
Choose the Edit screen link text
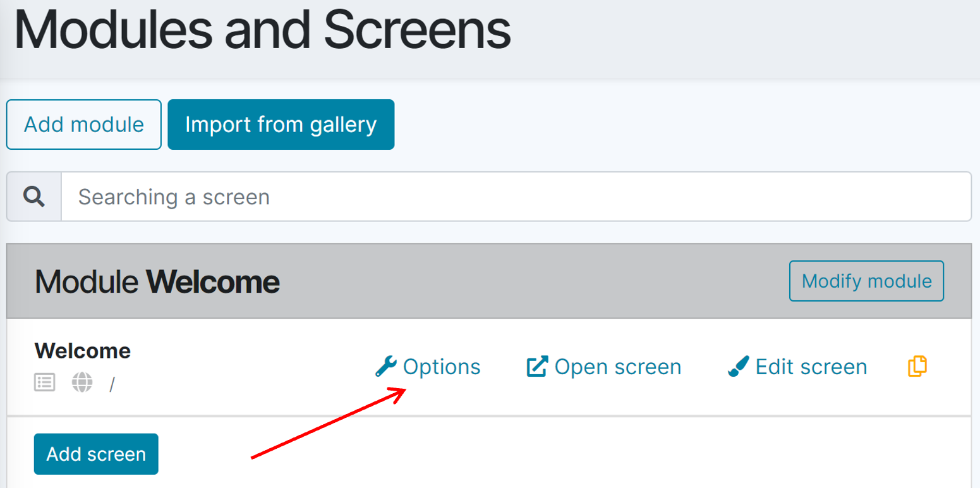pyautogui.click(x=811, y=367)
